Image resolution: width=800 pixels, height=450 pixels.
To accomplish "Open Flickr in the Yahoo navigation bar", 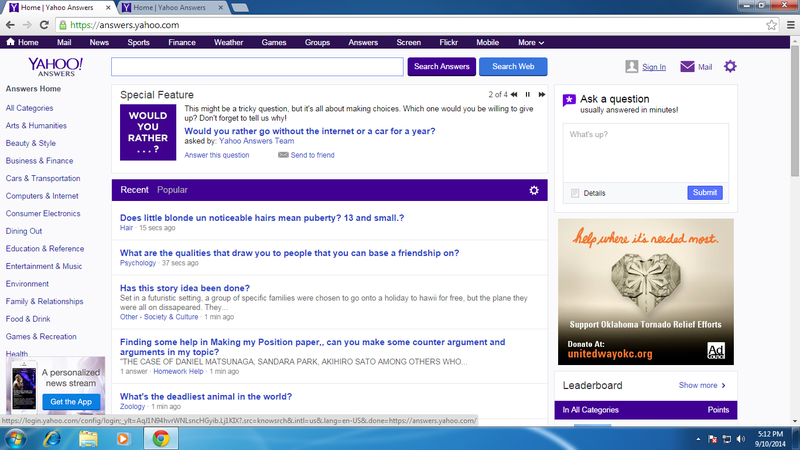I will [448, 42].
